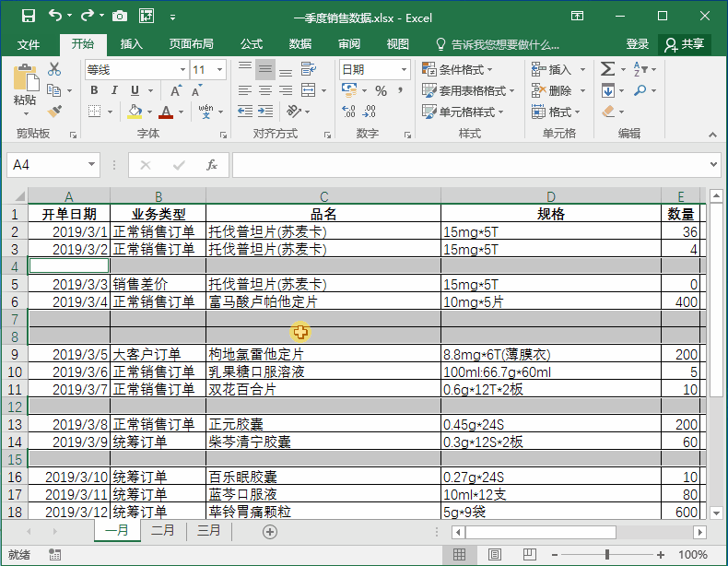Viewport: 728px width, 566px height.
Task: Click the Decrease Decimal icon
Action: 370,112
